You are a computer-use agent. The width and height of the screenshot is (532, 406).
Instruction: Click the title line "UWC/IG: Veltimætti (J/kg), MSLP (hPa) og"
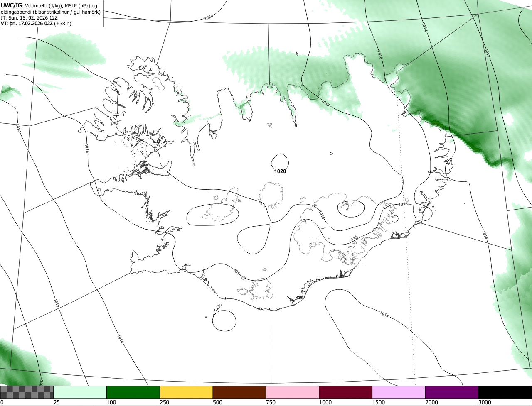pyautogui.click(x=49, y=5)
